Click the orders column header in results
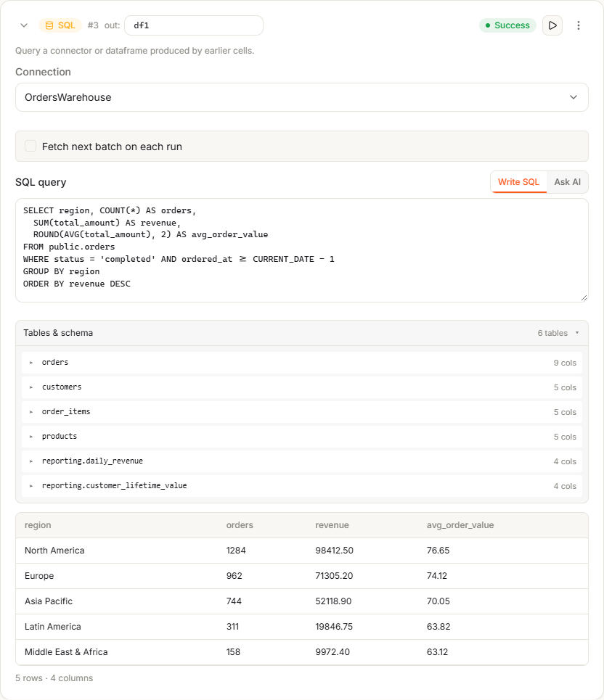 click(240, 525)
